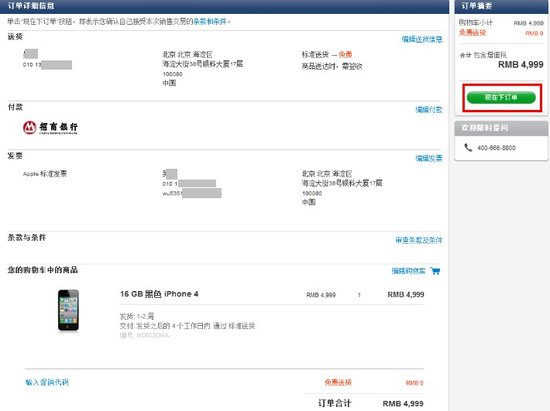Click the 标准送货 shipping method text
The image size is (550, 411).
click(x=315, y=55)
